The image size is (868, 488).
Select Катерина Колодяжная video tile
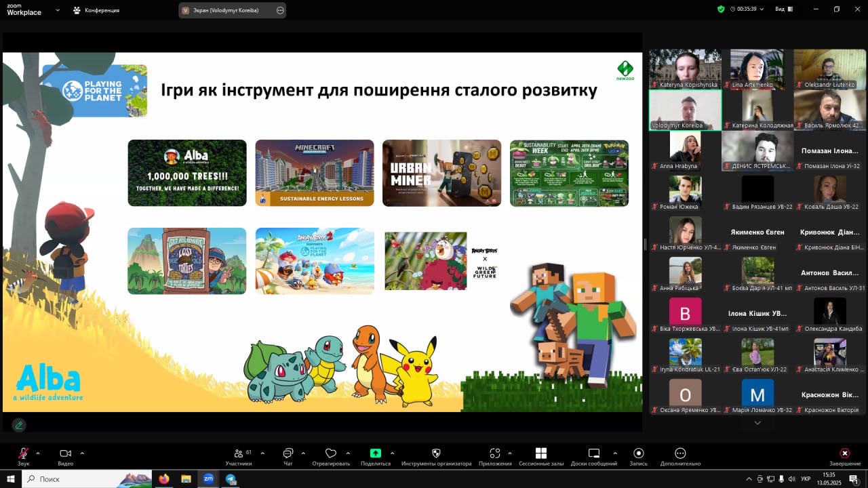[757, 110]
